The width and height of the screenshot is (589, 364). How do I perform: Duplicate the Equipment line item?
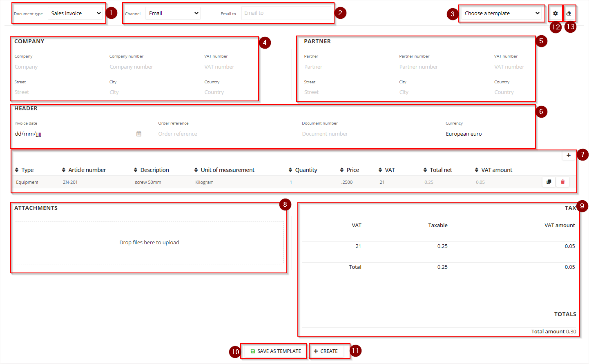point(549,182)
